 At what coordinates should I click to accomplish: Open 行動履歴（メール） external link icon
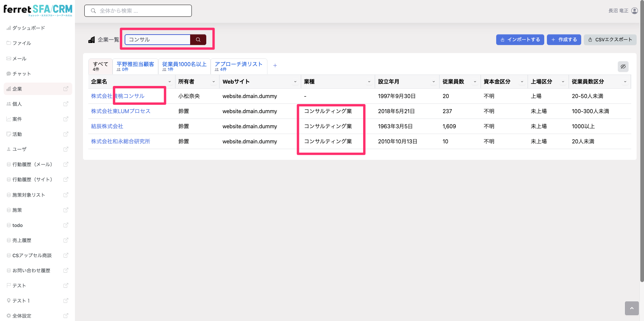[66, 164]
